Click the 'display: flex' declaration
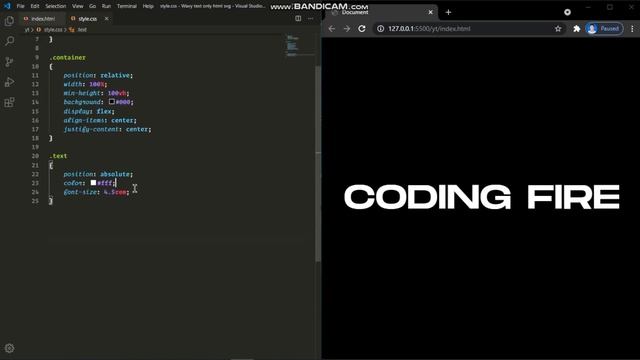This screenshot has width=640, height=360. point(89,111)
